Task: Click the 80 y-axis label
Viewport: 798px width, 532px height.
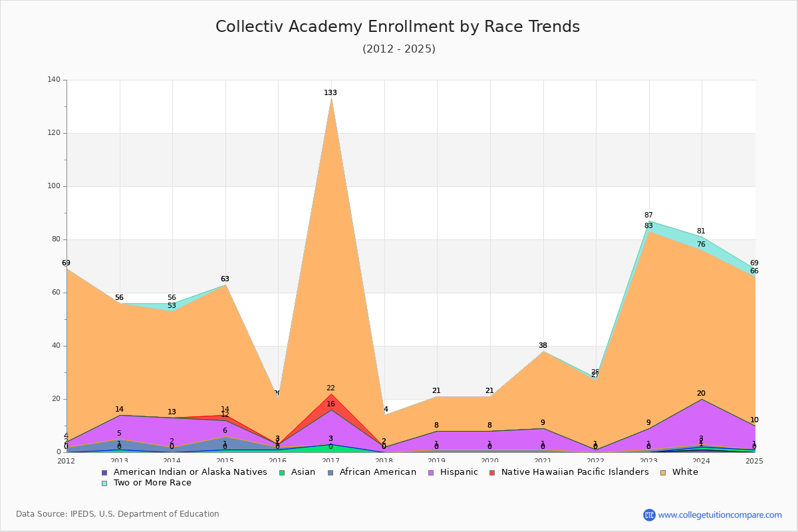Action: click(56, 239)
